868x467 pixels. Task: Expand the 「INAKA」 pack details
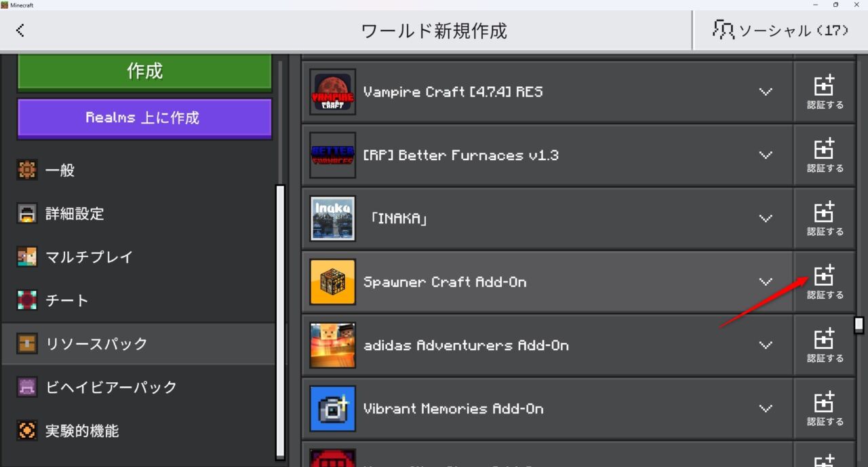(766, 219)
